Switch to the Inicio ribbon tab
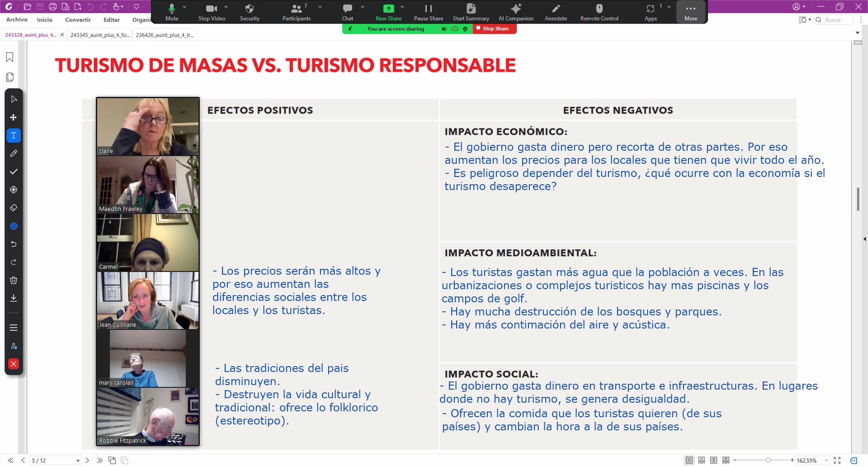 click(45, 19)
